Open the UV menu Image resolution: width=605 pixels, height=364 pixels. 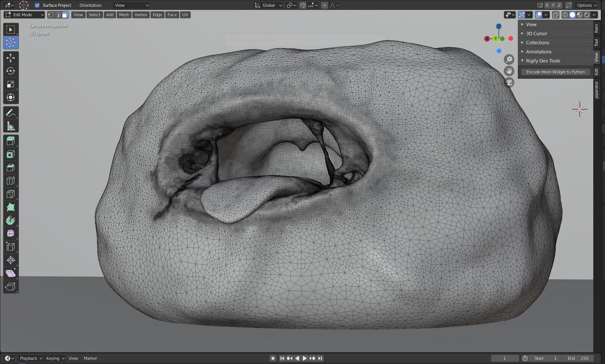tap(185, 15)
